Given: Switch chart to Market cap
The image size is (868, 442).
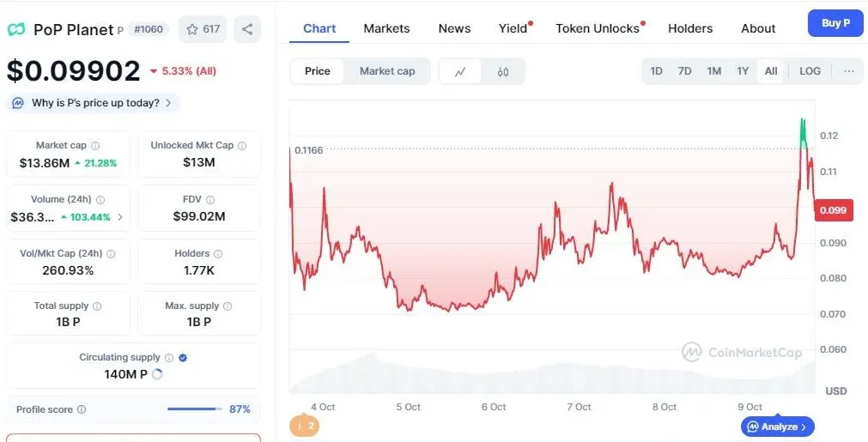Looking at the screenshot, I should click(387, 71).
